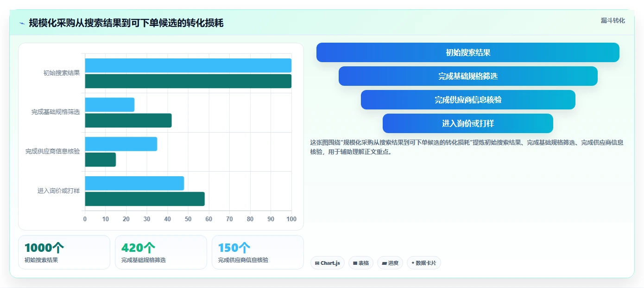Screen dimensions: 644x288
Task: Click the 表格 tag
Action: coord(361,263)
